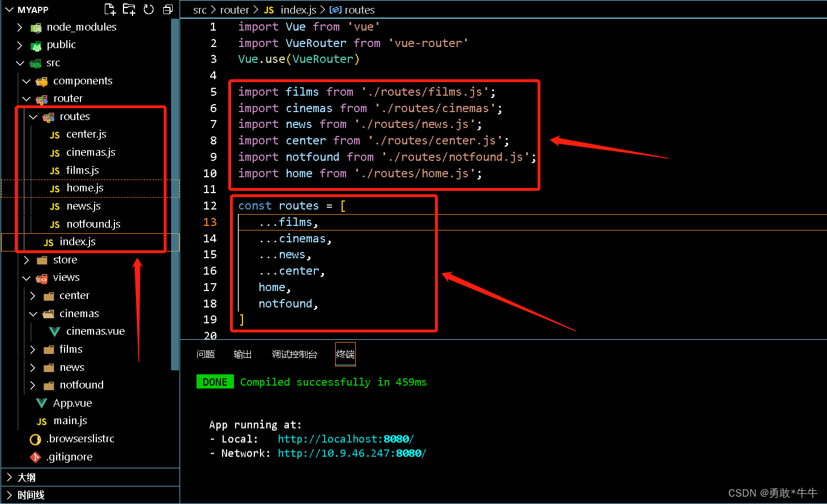The image size is (827, 504).
Task: Click the Vue icon beside cinemas.vue
Action: tap(55, 331)
